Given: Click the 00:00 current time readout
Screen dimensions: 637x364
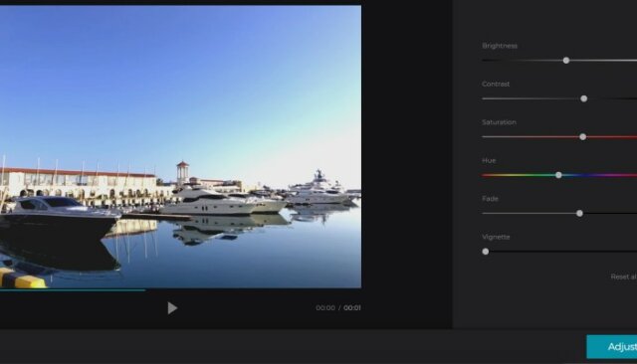Looking at the screenshot, I should [325, 308].
